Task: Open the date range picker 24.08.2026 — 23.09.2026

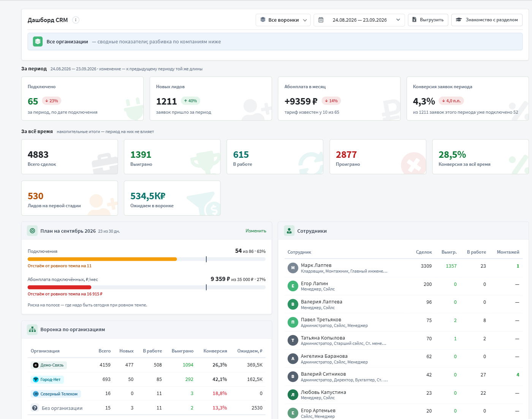Action: (x=359, y=20)
